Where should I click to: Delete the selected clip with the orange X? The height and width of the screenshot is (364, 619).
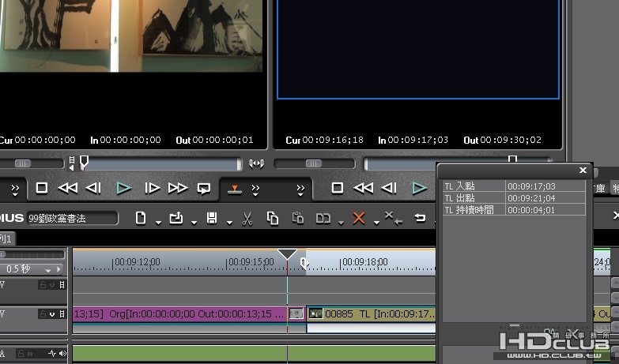358,218
